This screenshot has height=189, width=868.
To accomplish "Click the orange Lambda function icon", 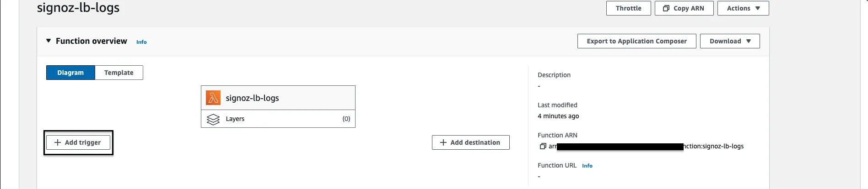I will tap(213, 98).
